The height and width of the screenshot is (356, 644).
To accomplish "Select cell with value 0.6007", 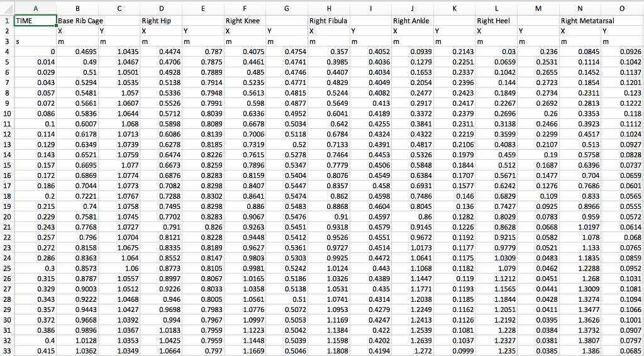I will [77, 124].
